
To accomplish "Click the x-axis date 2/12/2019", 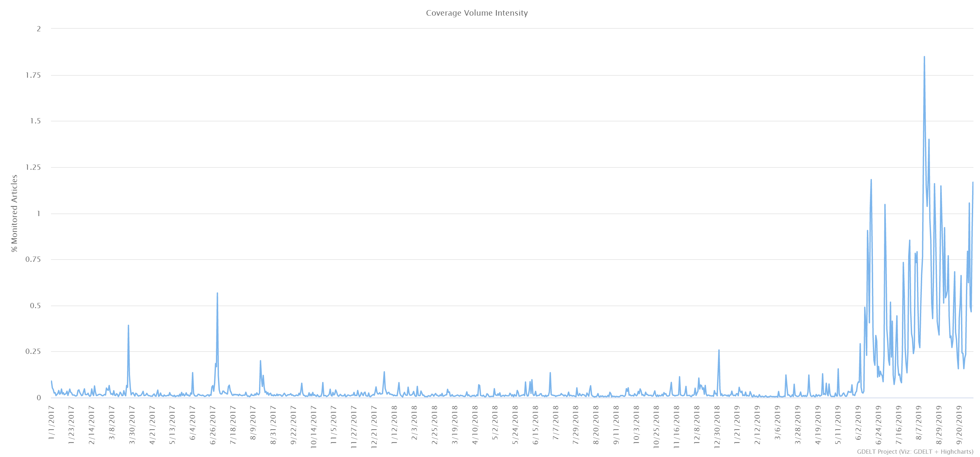I will click(x=758, y=424).
